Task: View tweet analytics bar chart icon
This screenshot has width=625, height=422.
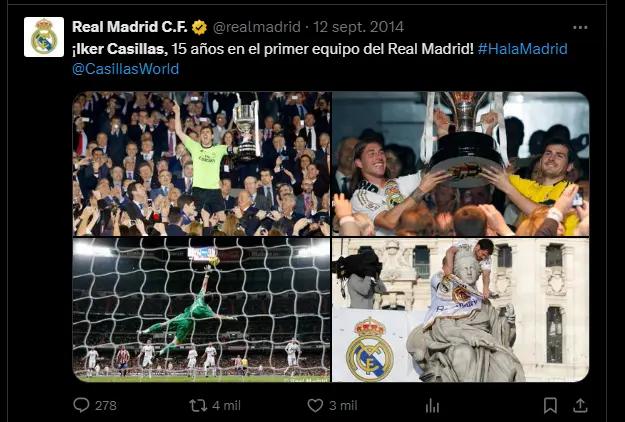Action: pos(432,406)
